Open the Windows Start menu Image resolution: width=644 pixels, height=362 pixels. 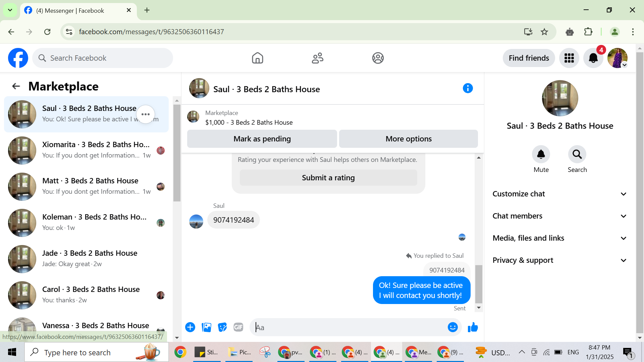(x=12, y=352)
